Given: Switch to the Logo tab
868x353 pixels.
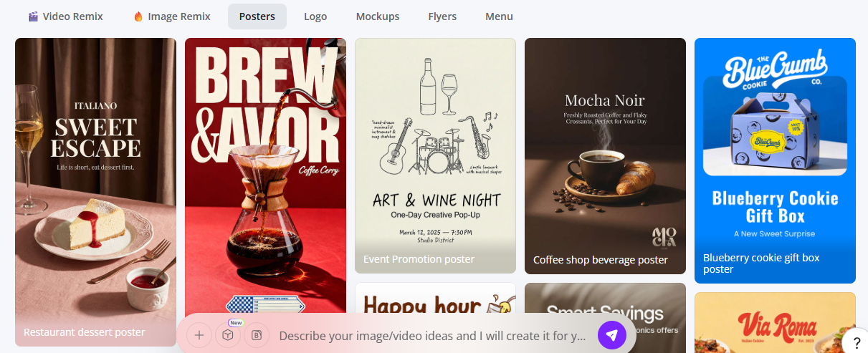Looking at the screenshot, I should [315, 16].
